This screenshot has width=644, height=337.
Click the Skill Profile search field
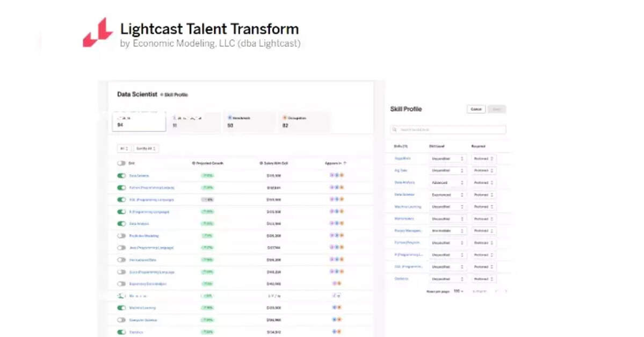[x=451, y=130]
